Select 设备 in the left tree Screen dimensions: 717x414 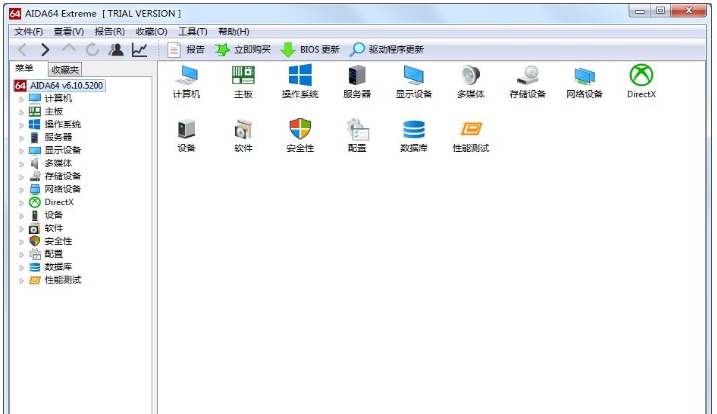(54, 215)
